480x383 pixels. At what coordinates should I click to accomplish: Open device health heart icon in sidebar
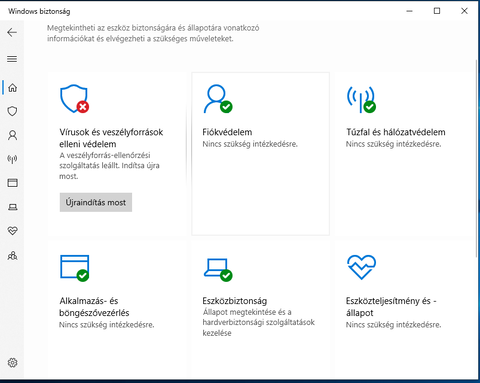coord(12,231)
